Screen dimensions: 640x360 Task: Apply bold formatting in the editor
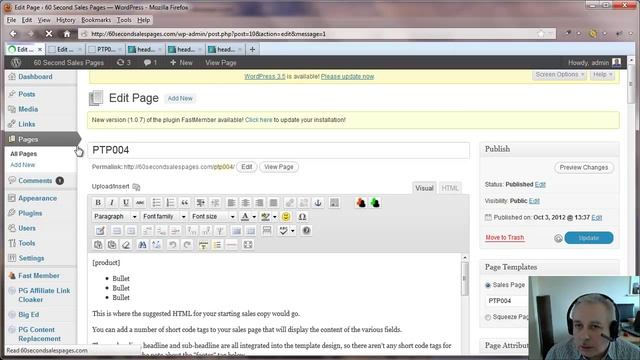click(x=98, y=203)
